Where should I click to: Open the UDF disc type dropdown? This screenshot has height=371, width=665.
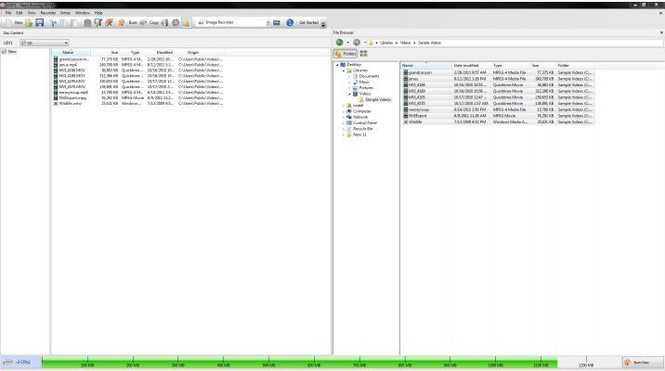tap(44, 43)
